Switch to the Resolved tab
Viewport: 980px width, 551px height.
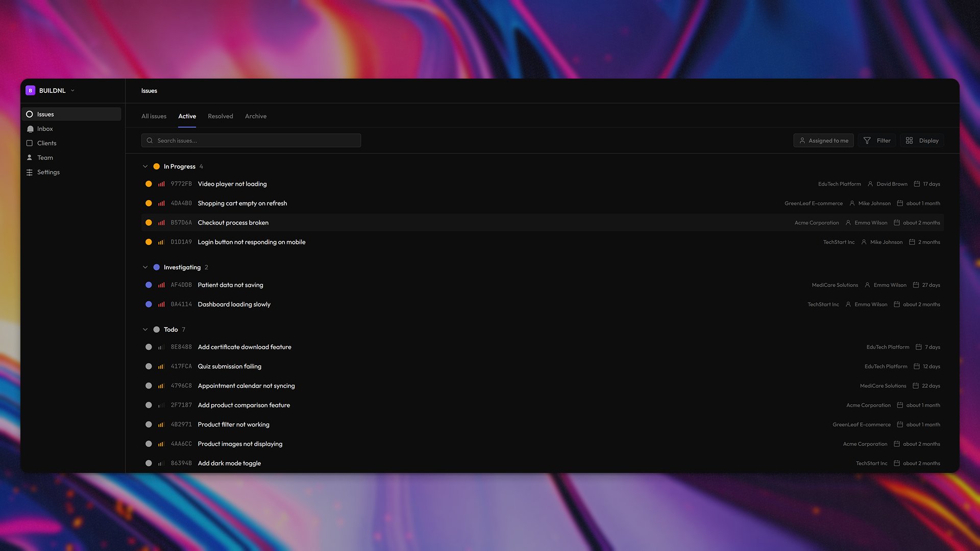(220, 116)
